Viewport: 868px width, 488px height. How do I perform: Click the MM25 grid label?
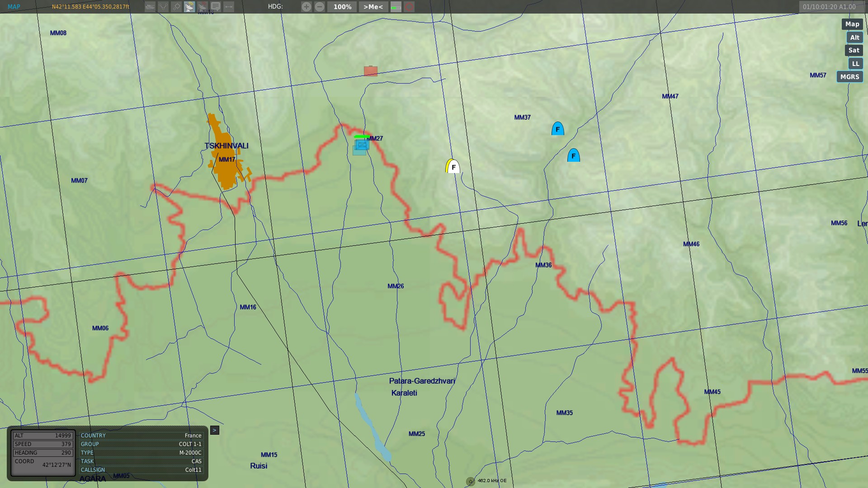[x=417, y=434]
